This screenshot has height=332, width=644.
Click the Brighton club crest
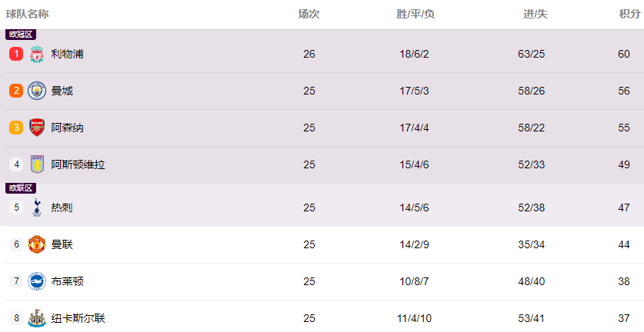37,281
